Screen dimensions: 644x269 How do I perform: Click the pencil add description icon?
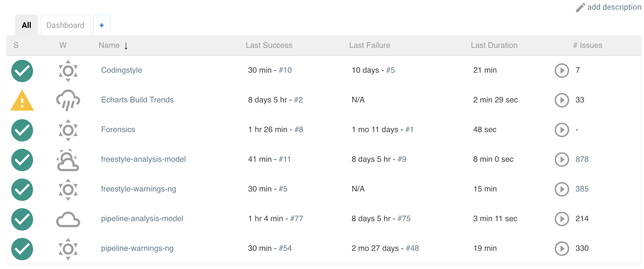580,7
